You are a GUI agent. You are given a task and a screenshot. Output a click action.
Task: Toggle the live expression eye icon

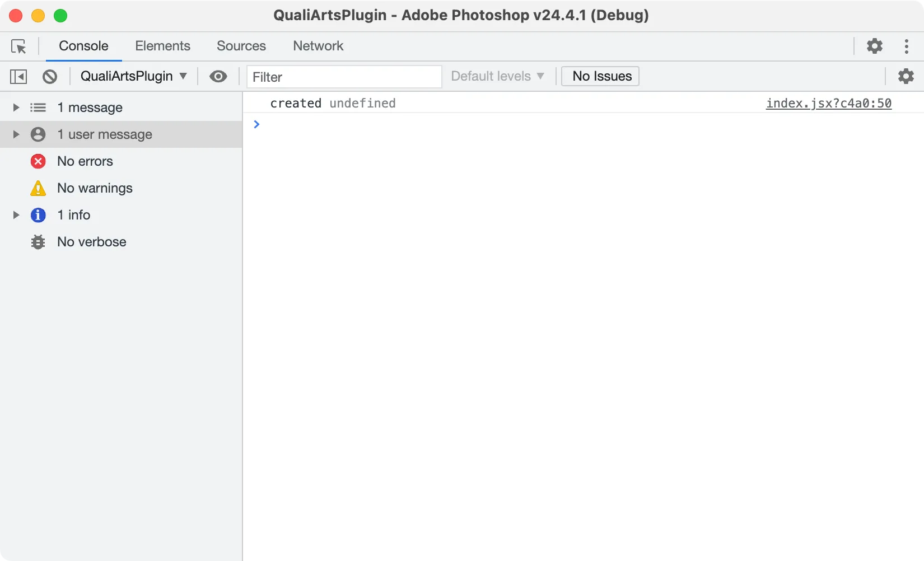coord(218,76)
